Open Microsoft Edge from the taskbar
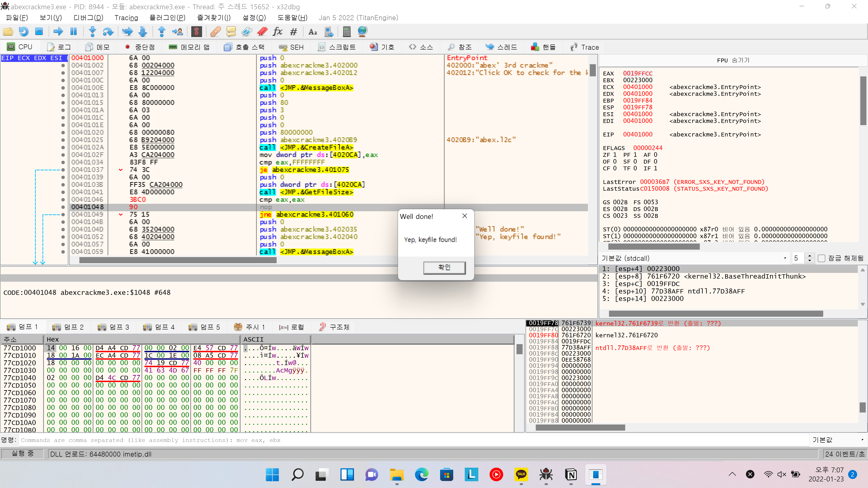The height and width of the screenshot is (488, 868). point(422,474)
